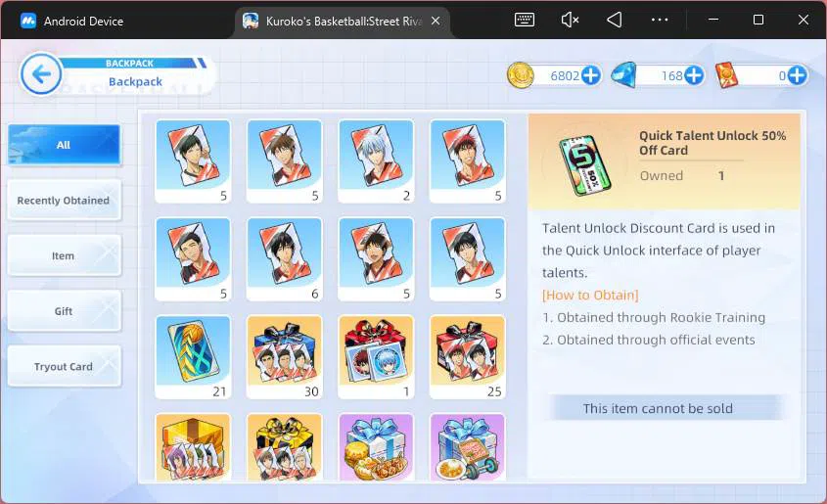The width and height of the screenshot is (827, 504).
Task: Open the Item category tab
Action: click(x=64, y=255)
